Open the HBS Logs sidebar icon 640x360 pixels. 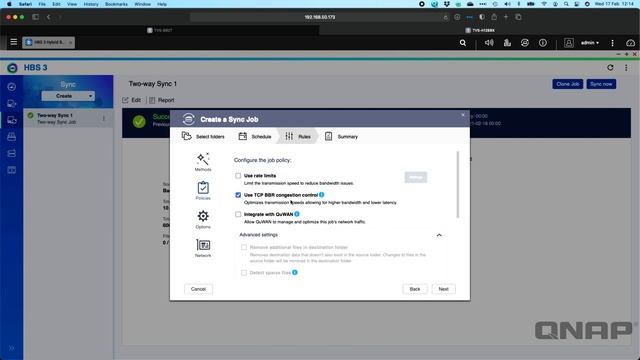(x=11, y=170)
